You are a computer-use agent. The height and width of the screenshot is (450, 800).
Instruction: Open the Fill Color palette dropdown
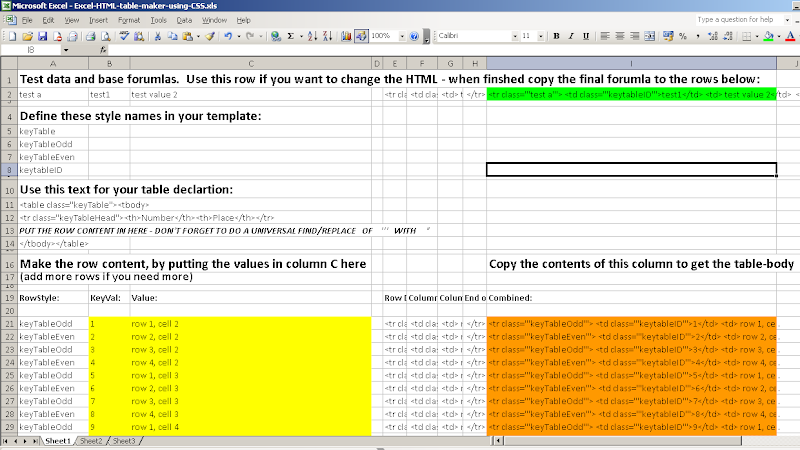point(779,36)
